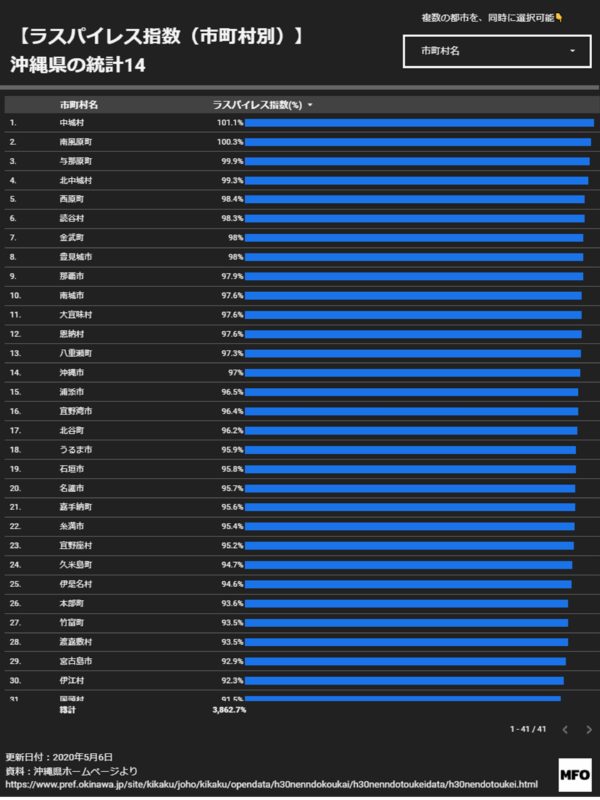Click the ラスパイレス指数(%) column header
This screenshot has height=800, width=600.
coord(257,105)
